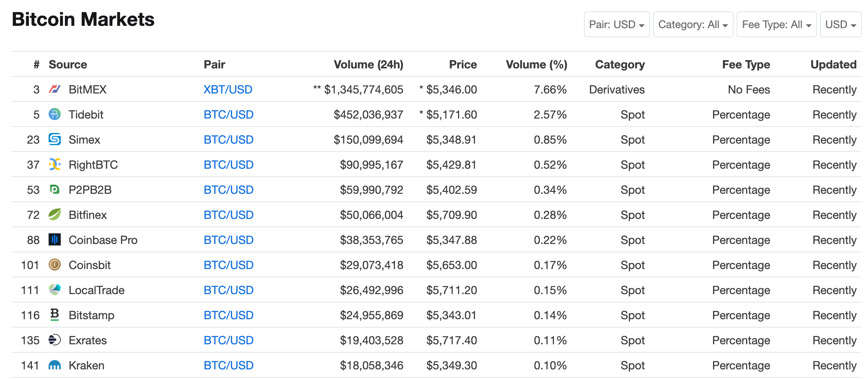
Task: Click the $1,345,774,605 volume value
Action: pyautogui.click(x=363, y=89)
